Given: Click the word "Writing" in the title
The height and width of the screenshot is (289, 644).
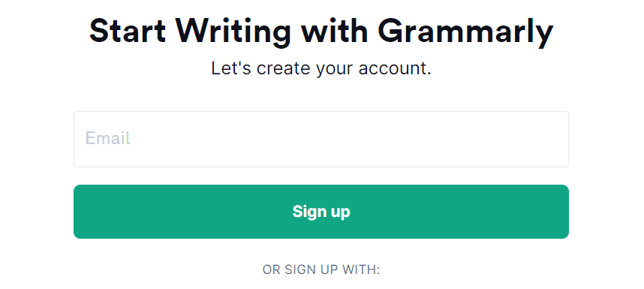Looking at the screenshot, I should (x=233, y=33).
